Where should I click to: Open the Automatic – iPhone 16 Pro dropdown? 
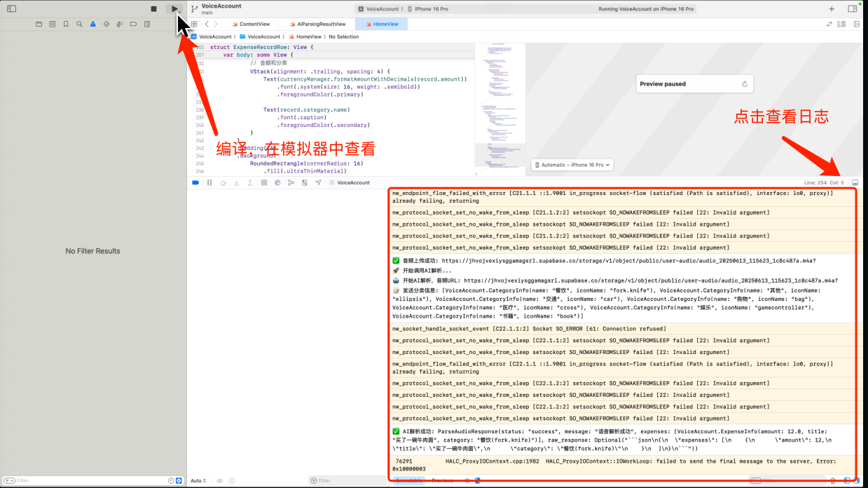click(x=572, y=165)
